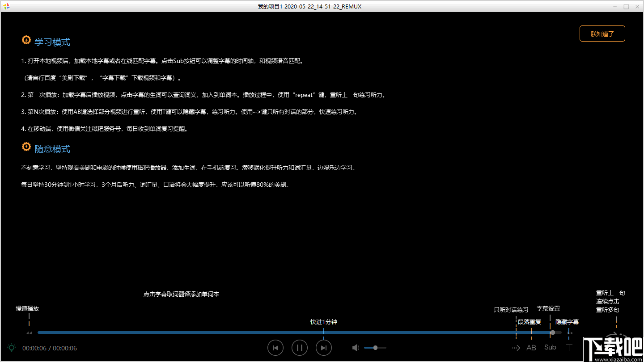Go back one sentence with the previous icon

(275, 347)
